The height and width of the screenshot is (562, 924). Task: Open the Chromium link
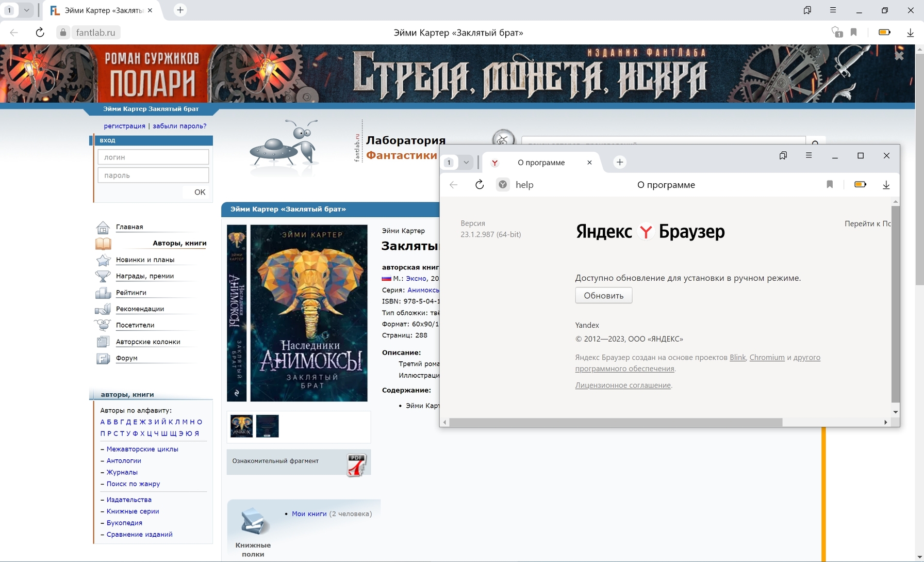point(767,357)
